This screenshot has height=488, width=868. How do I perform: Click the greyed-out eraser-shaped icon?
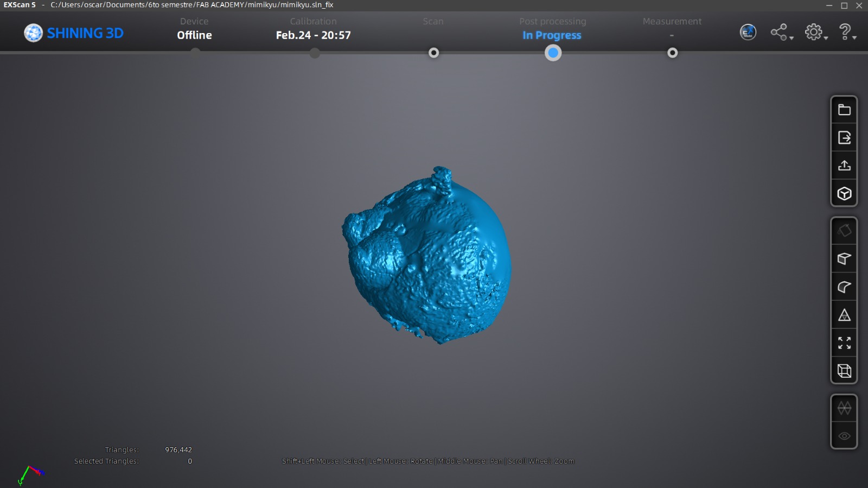click(844, 231)
